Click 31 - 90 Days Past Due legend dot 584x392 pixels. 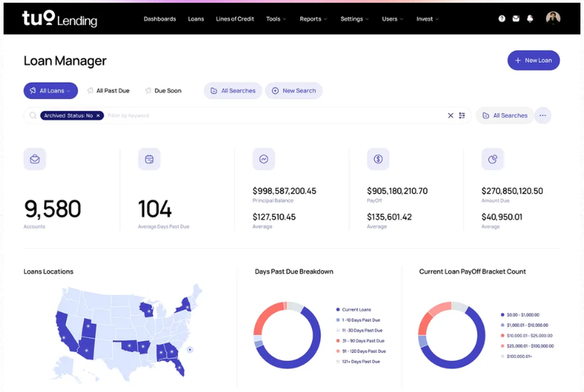tap(338, 341)
